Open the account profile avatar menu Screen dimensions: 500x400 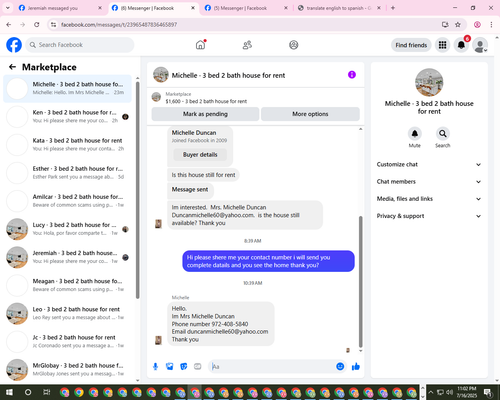tap(480, 45)
